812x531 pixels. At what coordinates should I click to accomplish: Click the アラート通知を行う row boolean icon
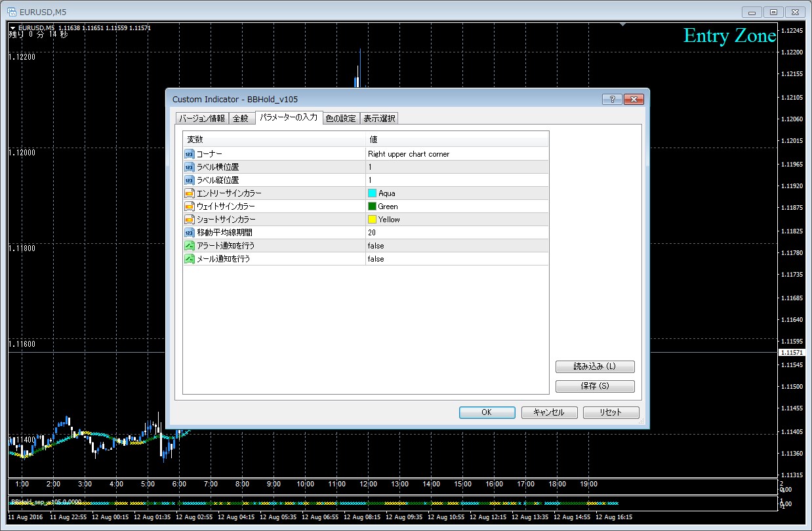click(x=190, y=246)
